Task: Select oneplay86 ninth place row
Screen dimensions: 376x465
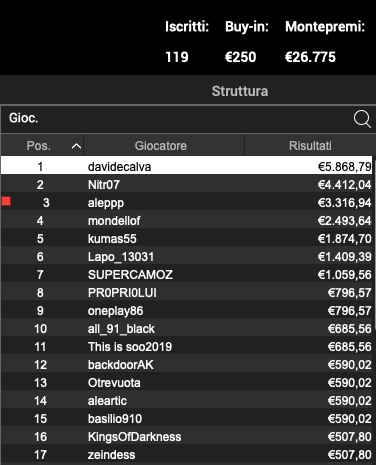Action: 187,310
